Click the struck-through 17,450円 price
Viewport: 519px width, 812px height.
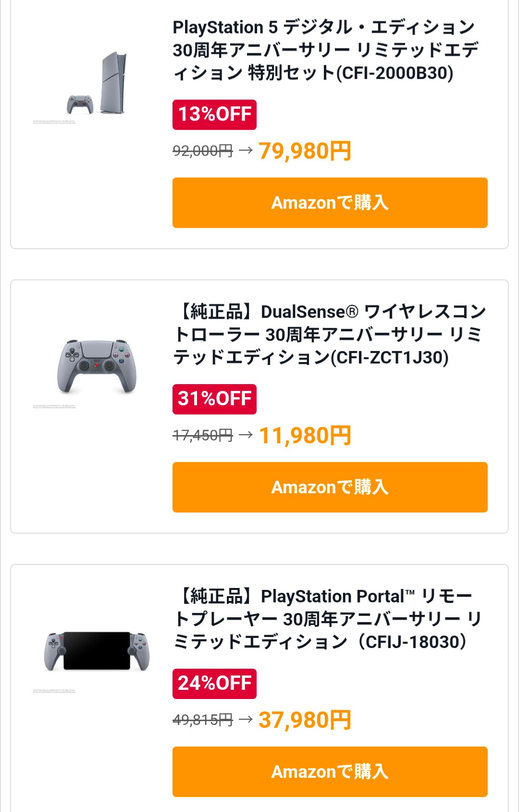coord(202,436)
